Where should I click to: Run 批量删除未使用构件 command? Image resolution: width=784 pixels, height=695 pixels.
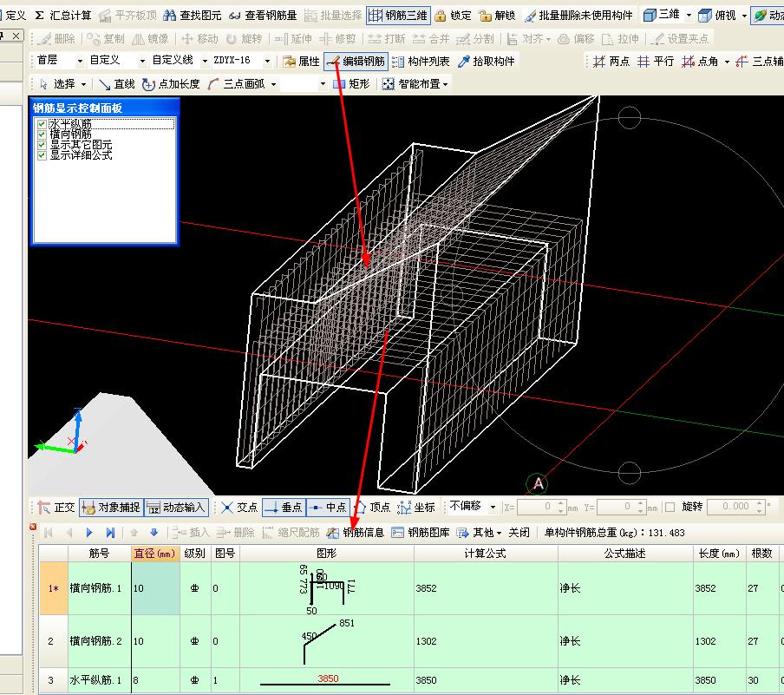pyautogui.click(x=578, y=16)
